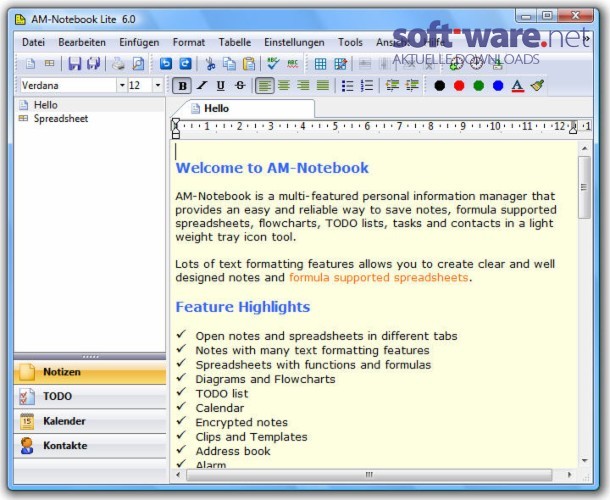This screenshot has width=610, height=500.
Task: Click the sidebar panel splitter grip
Action: point(90,356)
